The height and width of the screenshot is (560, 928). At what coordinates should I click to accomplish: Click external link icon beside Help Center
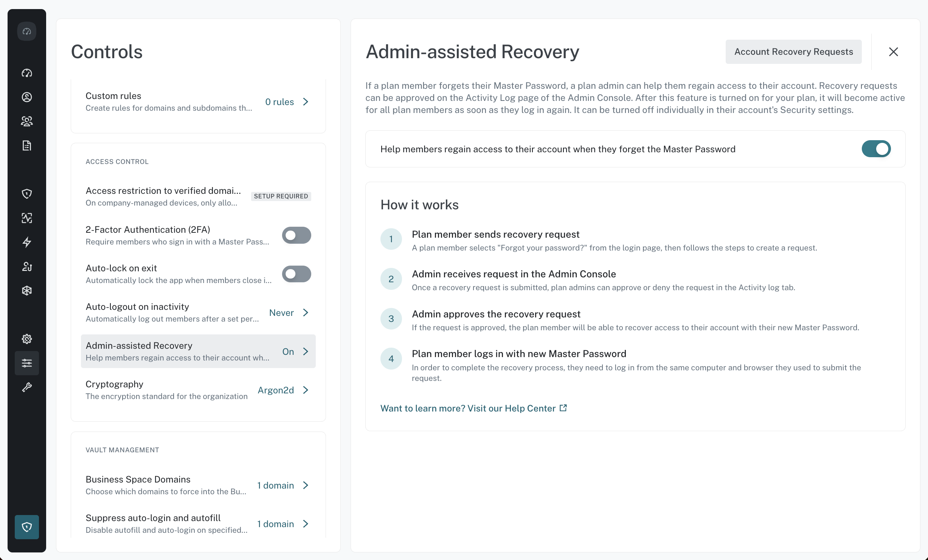(x=563, y=408)
